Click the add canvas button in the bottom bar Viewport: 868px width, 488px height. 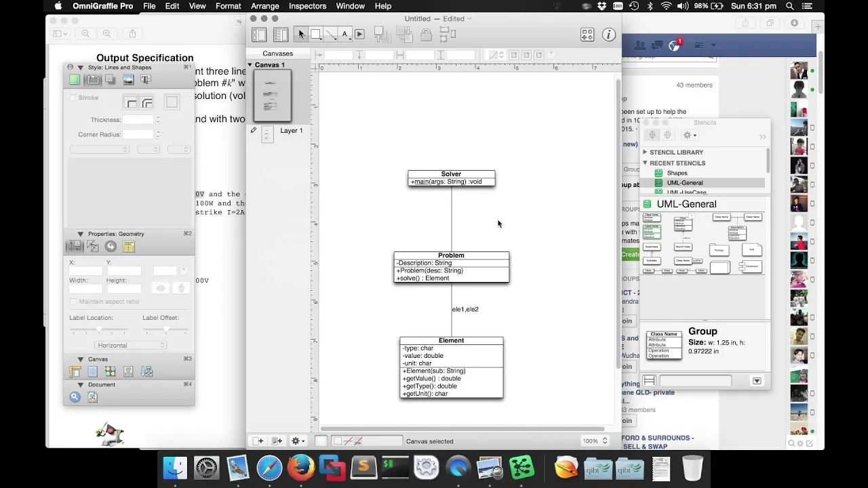point(259,441)
